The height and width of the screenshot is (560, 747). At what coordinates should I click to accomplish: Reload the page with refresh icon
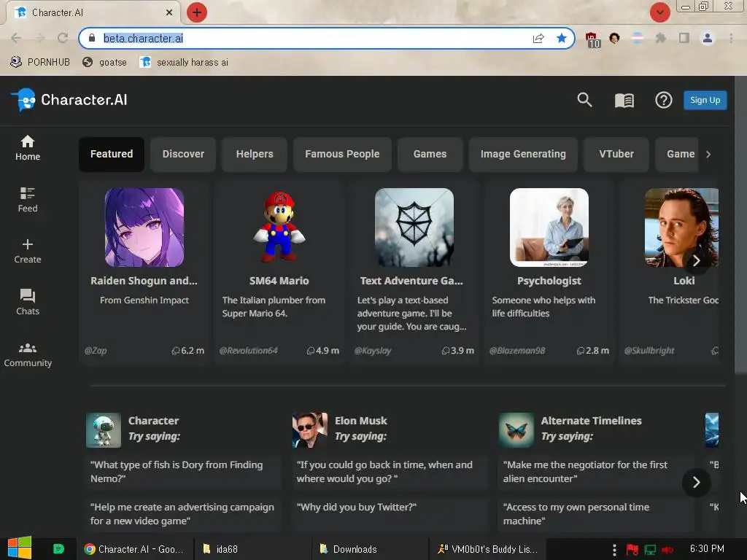point(63,38)
